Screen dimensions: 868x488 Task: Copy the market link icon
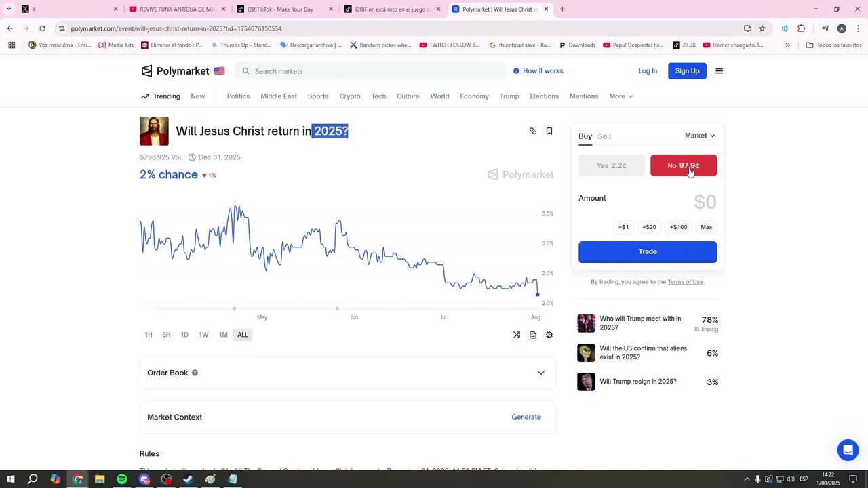tap(533, 131)
